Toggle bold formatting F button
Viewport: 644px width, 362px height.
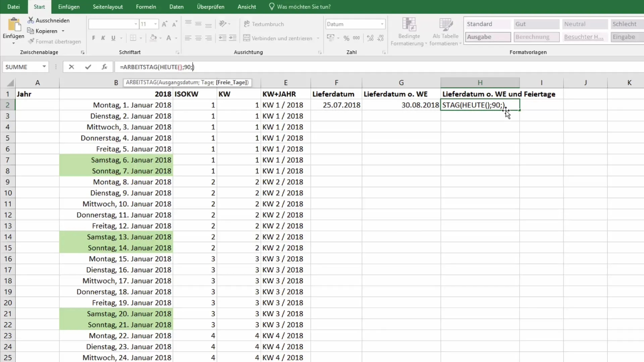(x=94, y=38)
